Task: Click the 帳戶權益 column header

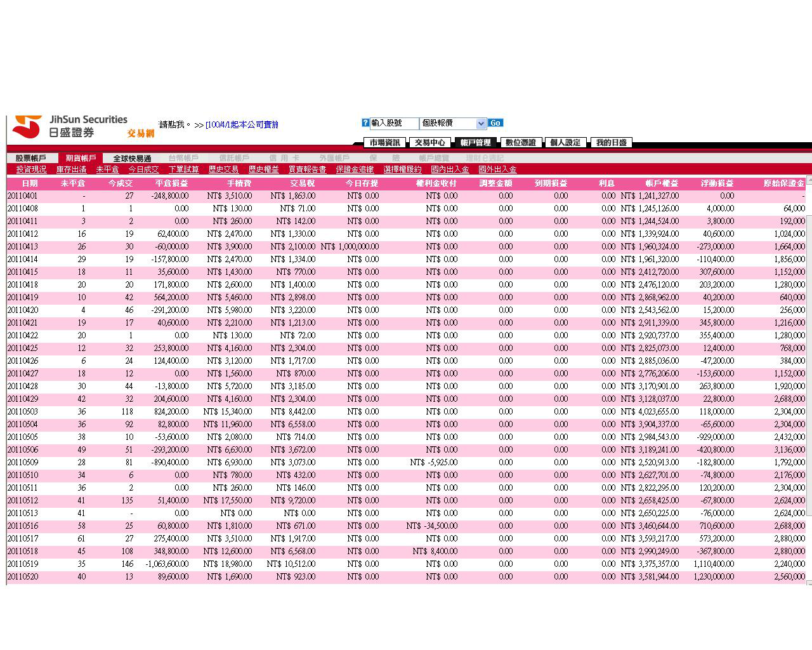Action: pos(662,183)
